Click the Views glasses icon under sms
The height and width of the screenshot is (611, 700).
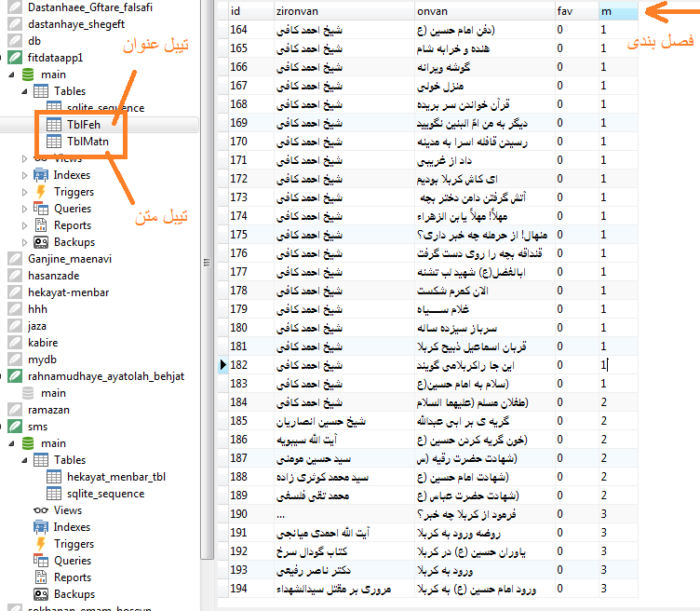click(41, 510)
